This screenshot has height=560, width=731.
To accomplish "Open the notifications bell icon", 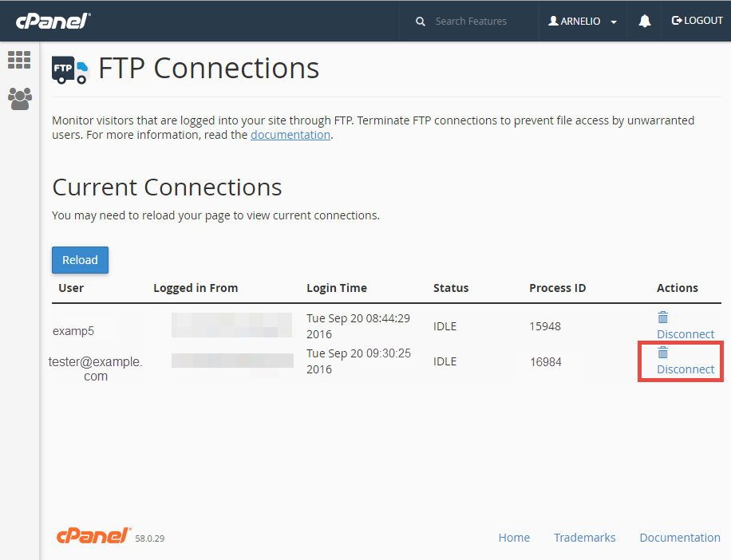I will click(x=645, y=22).
